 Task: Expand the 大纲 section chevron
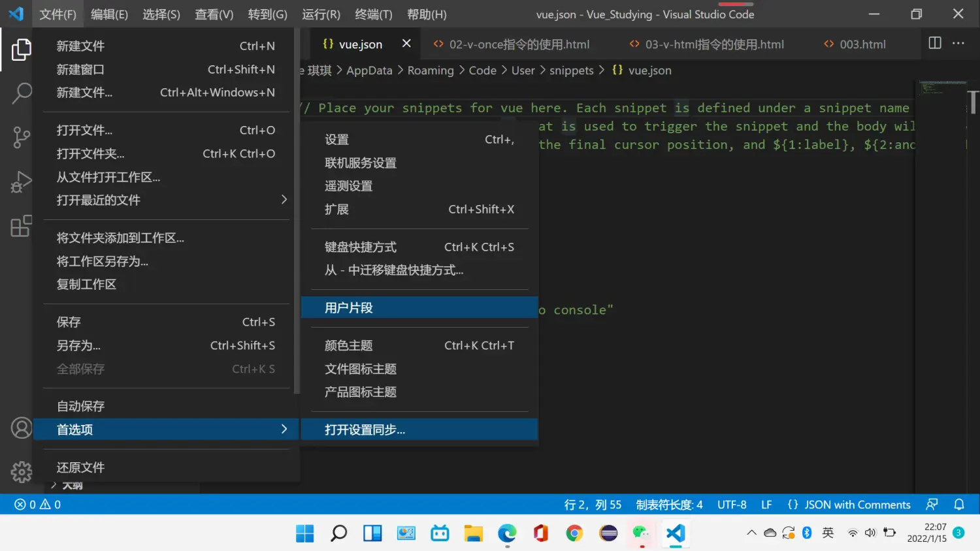pos(54,485)
